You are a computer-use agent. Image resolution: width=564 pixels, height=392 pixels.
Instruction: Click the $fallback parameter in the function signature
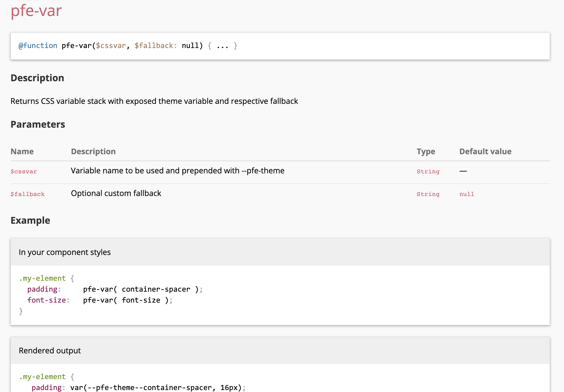tap(154, 45)
